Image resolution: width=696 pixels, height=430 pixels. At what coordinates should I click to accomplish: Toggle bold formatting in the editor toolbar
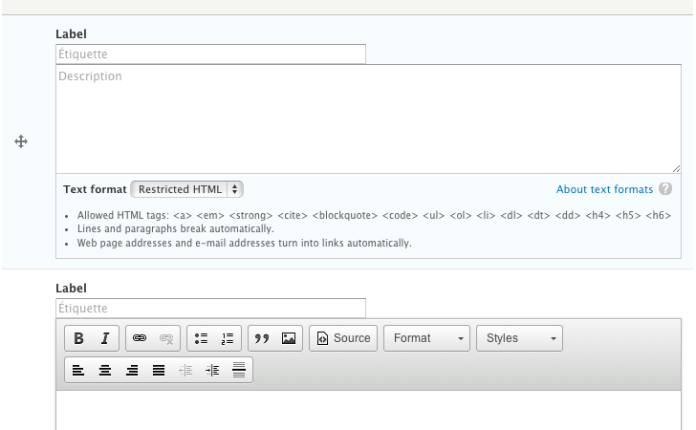[79, 338]
